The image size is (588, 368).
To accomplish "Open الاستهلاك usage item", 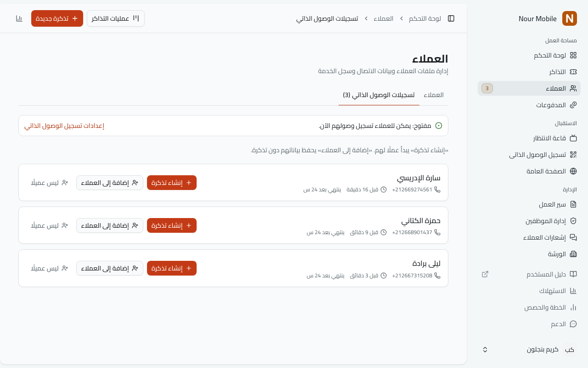I will pyautogui.click(x=529, y=291).
